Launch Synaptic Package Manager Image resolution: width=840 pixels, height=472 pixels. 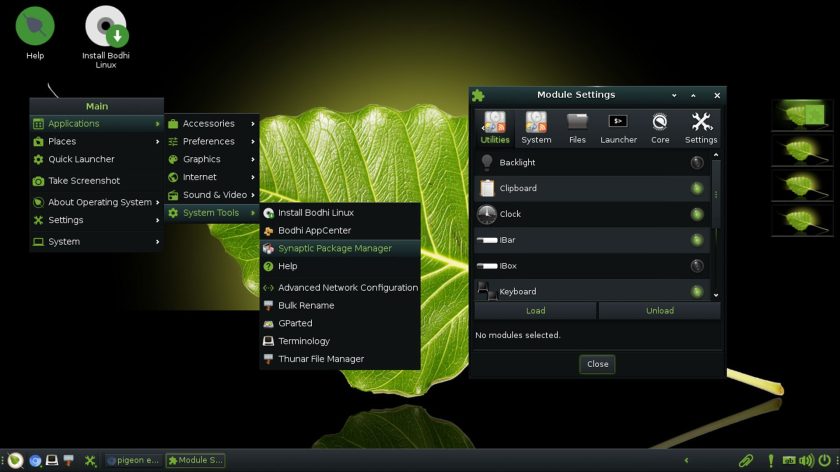340,248
